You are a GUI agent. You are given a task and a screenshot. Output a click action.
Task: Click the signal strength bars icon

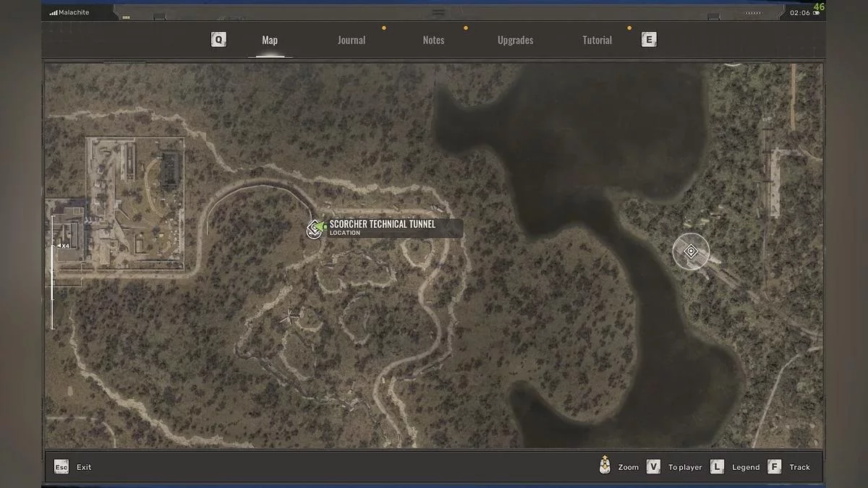click(x=54, y=12)
